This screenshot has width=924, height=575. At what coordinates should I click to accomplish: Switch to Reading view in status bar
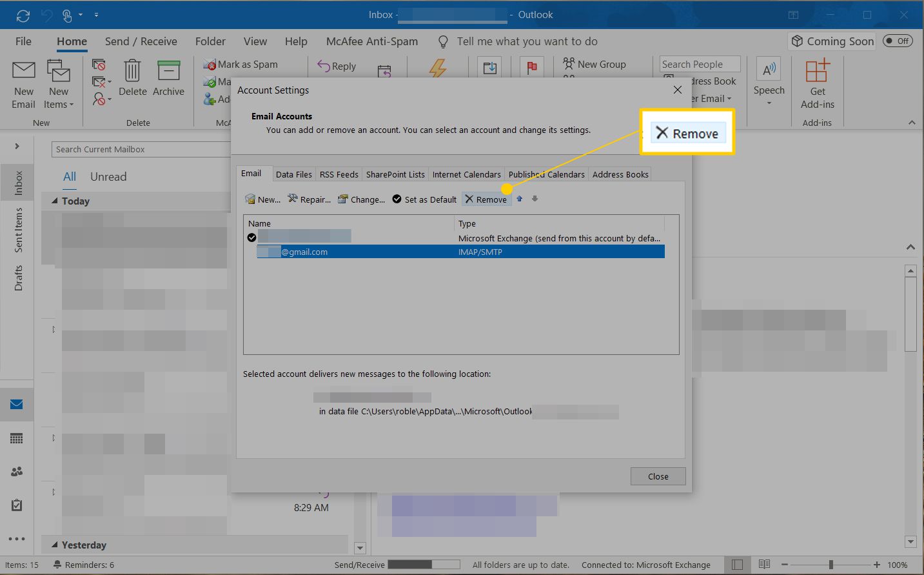(765, 565)
